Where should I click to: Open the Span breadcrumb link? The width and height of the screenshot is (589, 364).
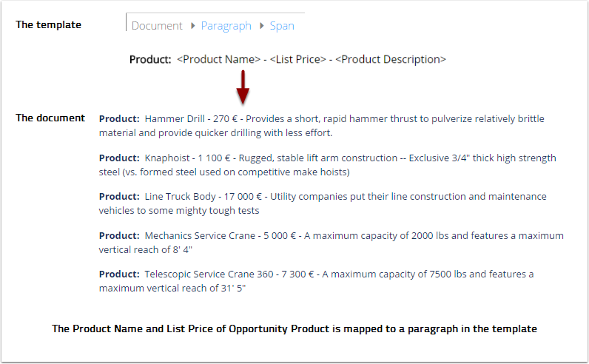coord(282,26)
